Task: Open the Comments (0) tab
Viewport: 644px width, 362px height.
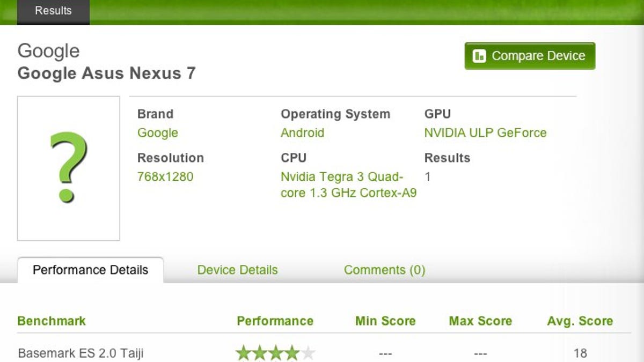Action: [384, 270]
